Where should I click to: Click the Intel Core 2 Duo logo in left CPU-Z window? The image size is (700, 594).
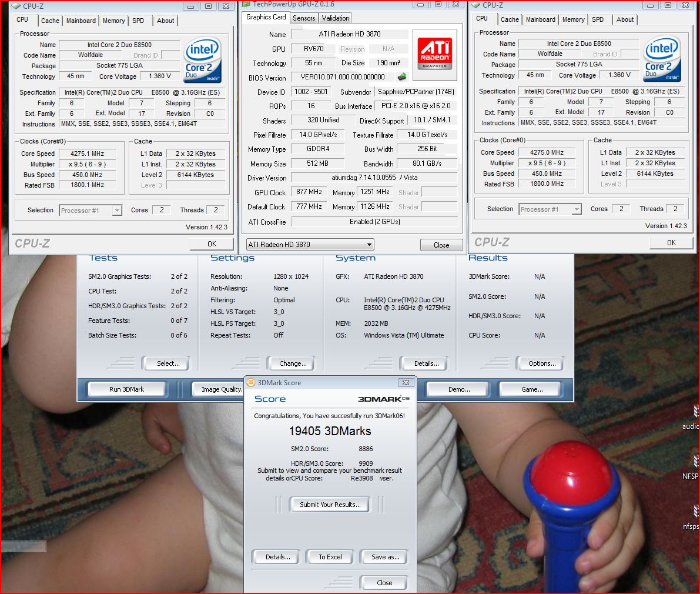(203, 60)
